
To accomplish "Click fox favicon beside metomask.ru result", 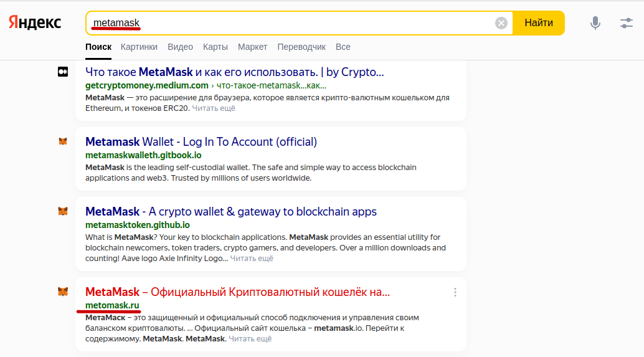I will 63,292.
